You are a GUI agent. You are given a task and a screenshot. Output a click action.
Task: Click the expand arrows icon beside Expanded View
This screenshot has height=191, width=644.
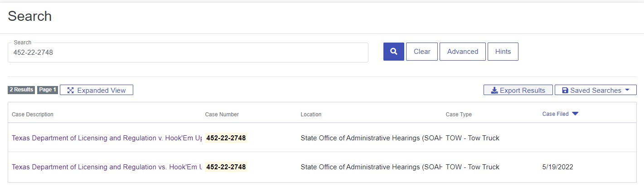[x=70, y=90]
